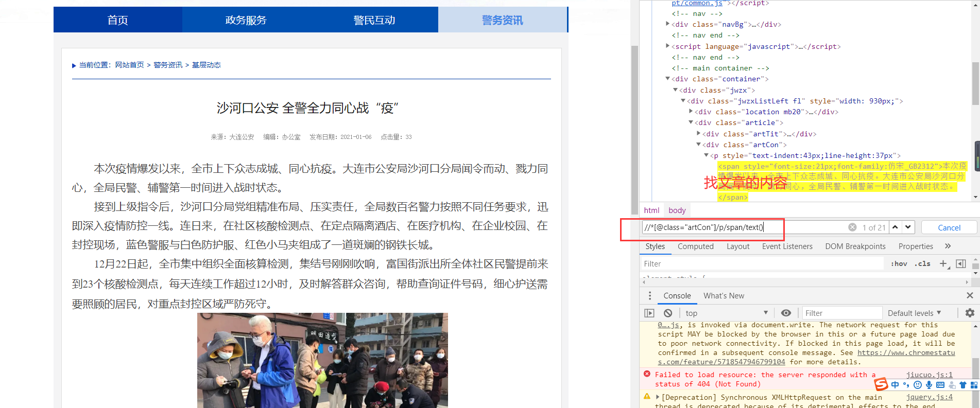Open DOM Breakpoints tab

pyautogui.click(x=855, y=246)
